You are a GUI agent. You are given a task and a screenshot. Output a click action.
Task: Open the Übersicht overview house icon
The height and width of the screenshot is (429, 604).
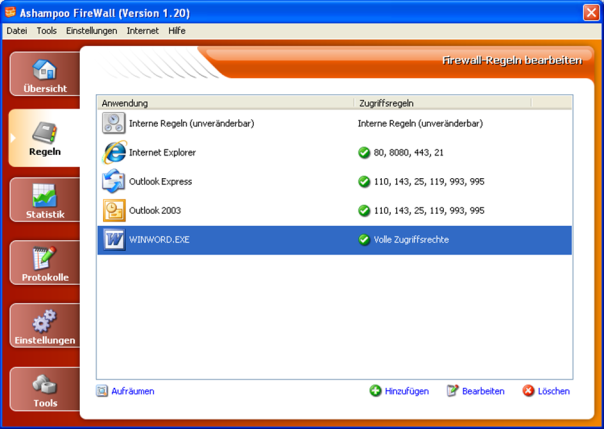coord(45,69)
